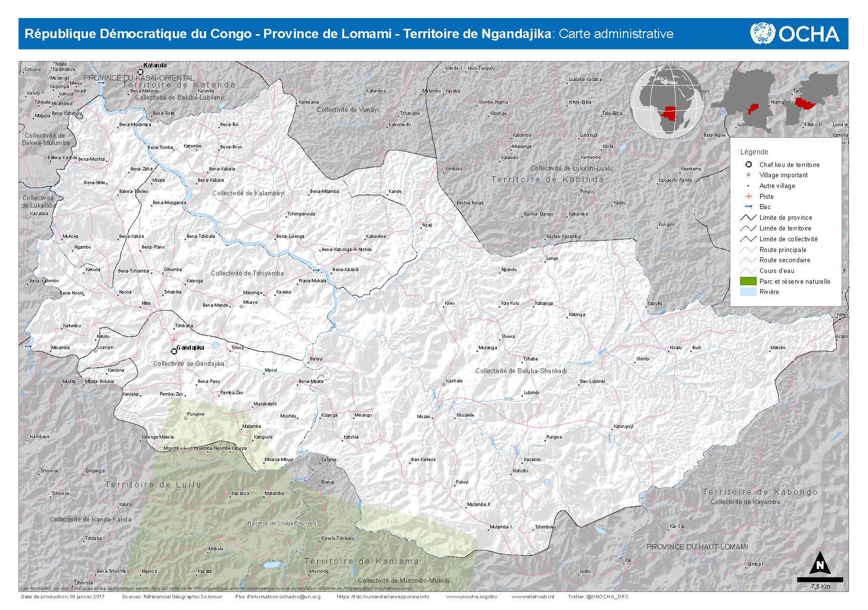Click the light blue Rivière swatch
This screenshot has width=868, height=610.
coord(748,292)
